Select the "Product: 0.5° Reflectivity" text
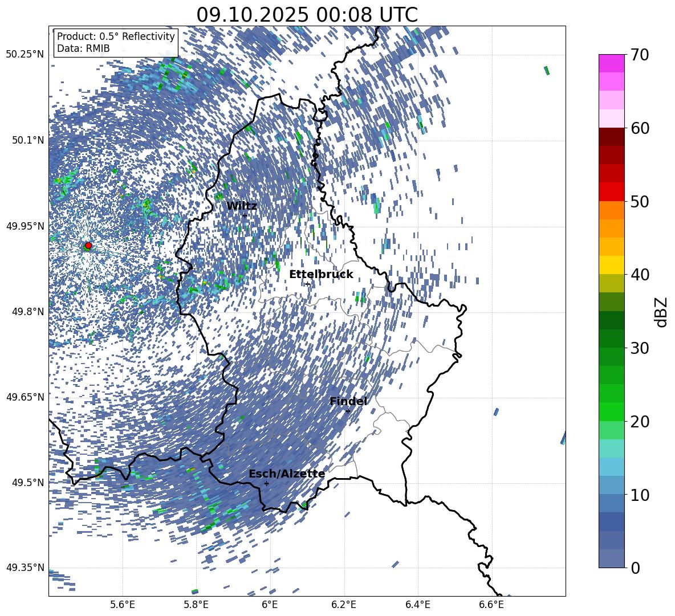This screenshot has width=675, height=616. (116, 36)
